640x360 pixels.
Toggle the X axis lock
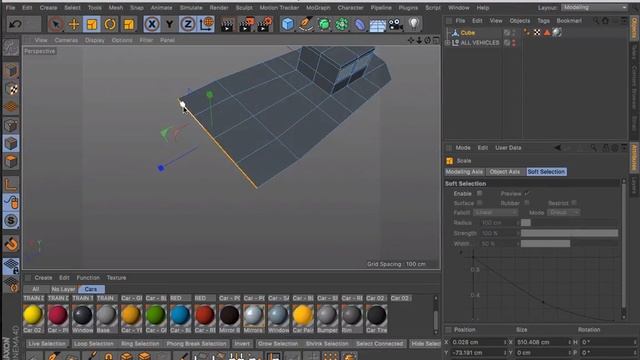tap(152, 24)
